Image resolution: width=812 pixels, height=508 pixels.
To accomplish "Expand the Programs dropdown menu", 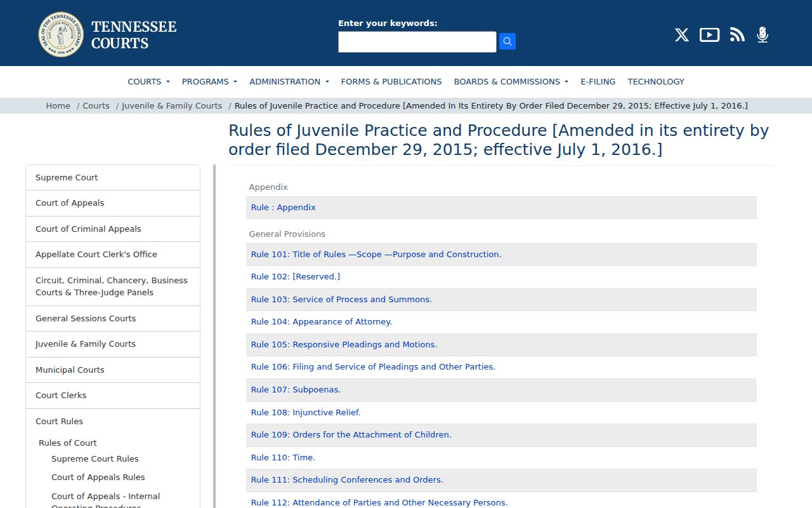I will click(x=209, y=81).
